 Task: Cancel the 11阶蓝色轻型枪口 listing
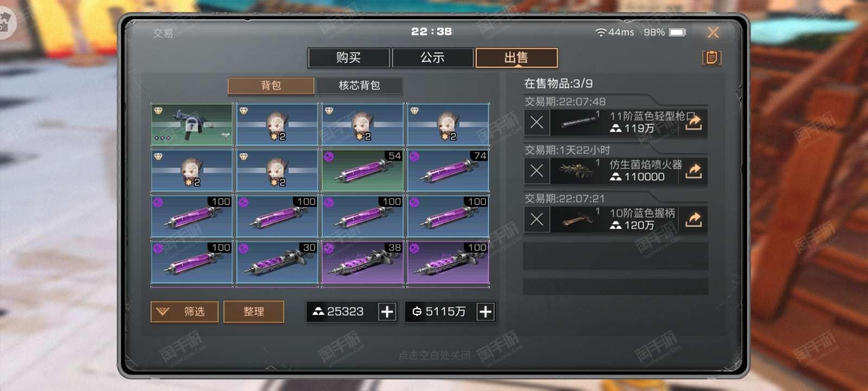tap(537, 123)
